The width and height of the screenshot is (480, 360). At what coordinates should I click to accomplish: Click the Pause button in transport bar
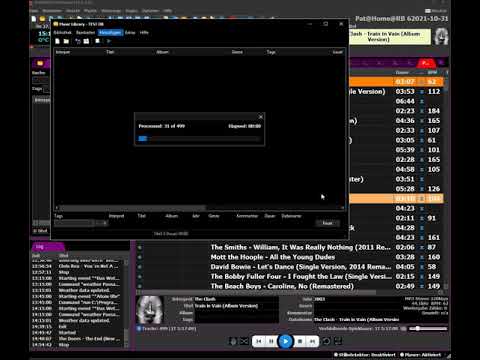(x=271, y=341)
